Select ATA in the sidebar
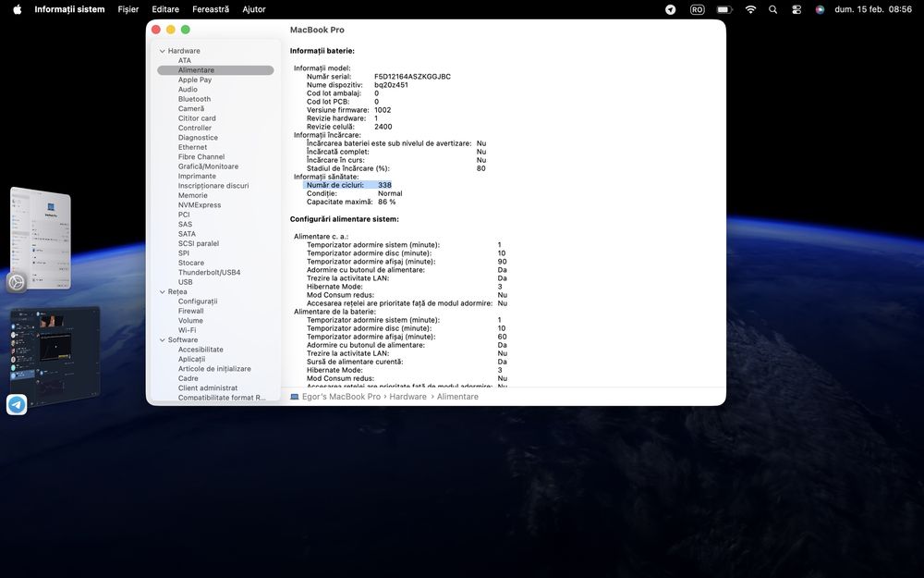 tap(185, 60)
